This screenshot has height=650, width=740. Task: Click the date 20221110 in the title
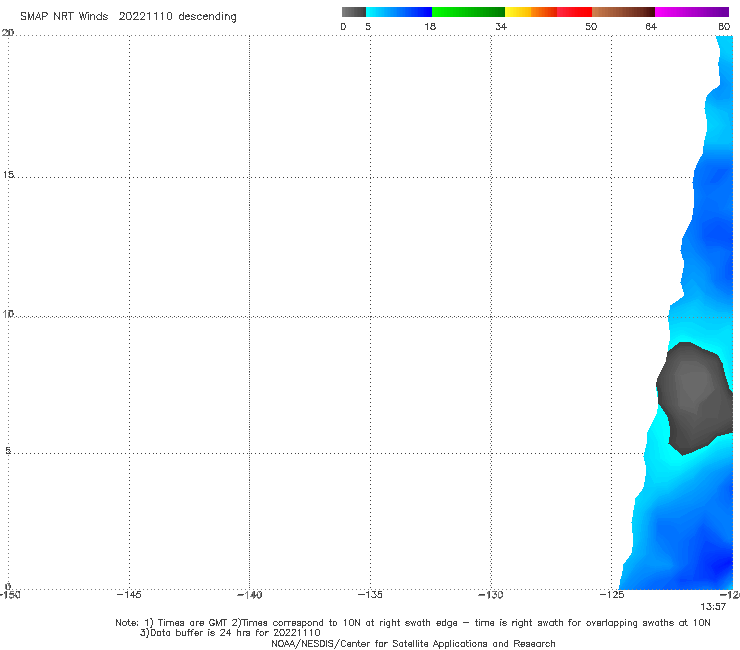click(x=145, y=16)
